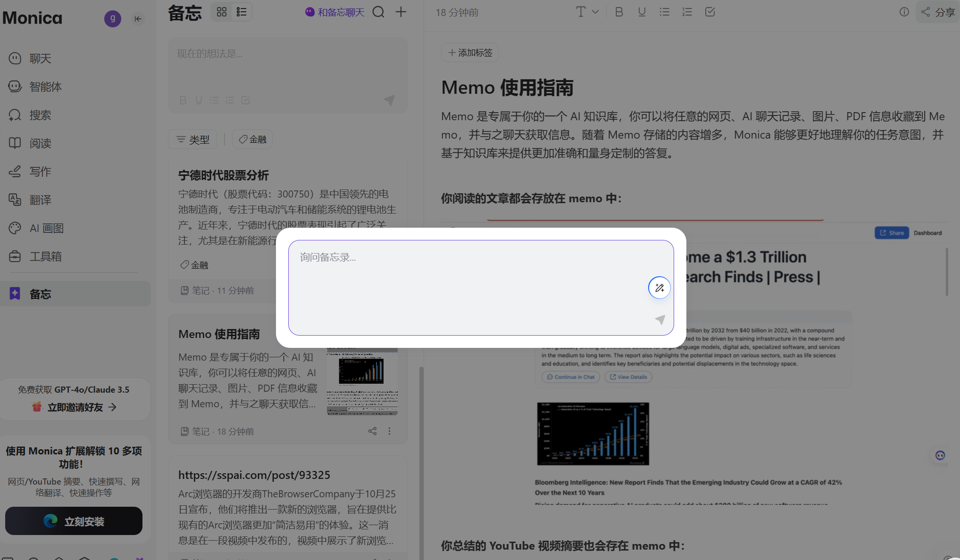Image resolution: width=960 pixels, height=560 pixels.
Task: Click the 立刻安装 extension button
Action: 74,521
